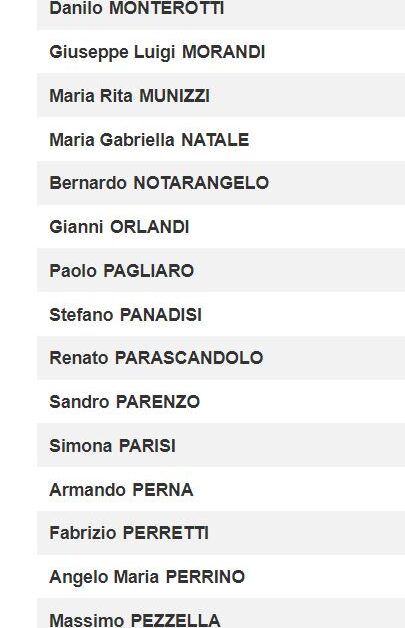Select the Danilo MONTEROTTI row
Screen dimensions: 405x628
click(221, 14)
